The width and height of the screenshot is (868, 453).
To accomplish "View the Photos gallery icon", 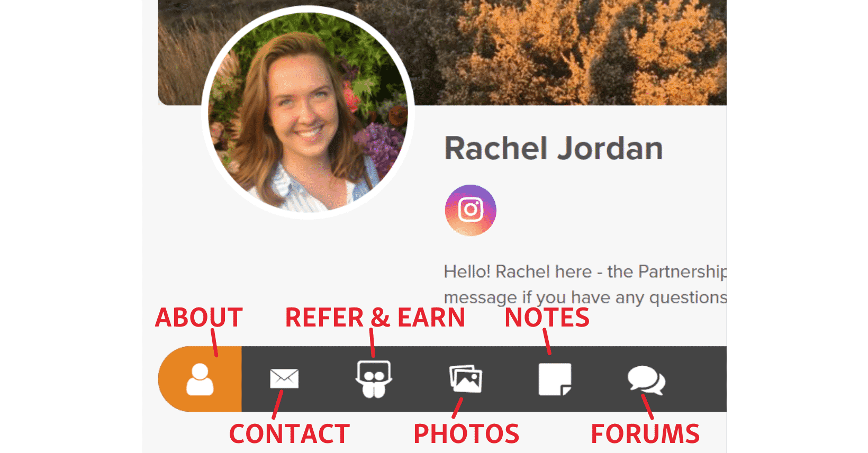I will pos(466,379).
